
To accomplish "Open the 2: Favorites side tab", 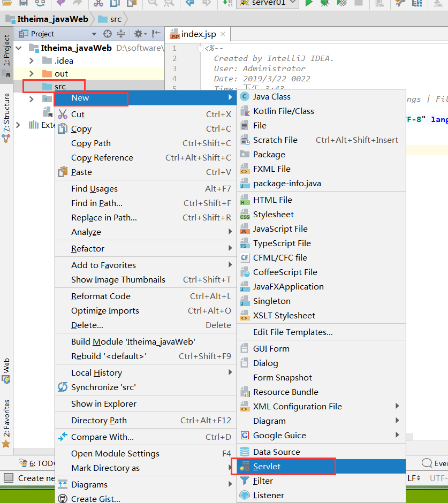I will tap(7, 423).
